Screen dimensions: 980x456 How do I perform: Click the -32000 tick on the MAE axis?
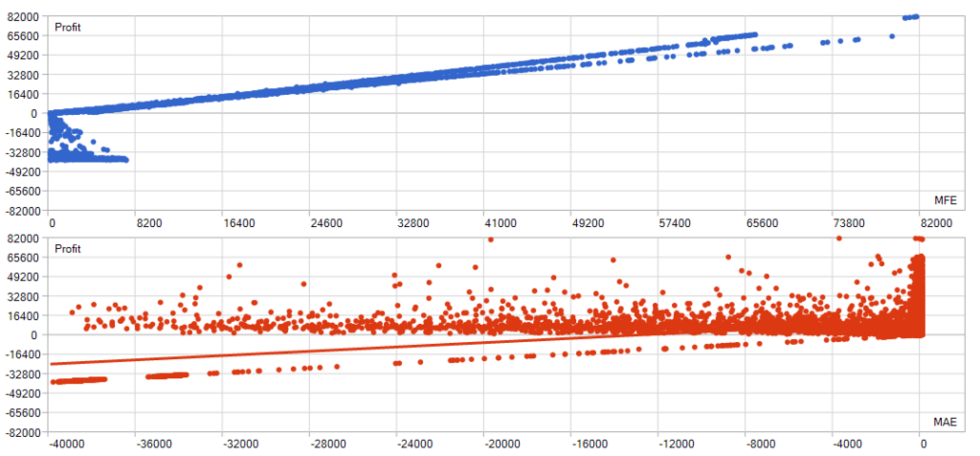[240, 445]
